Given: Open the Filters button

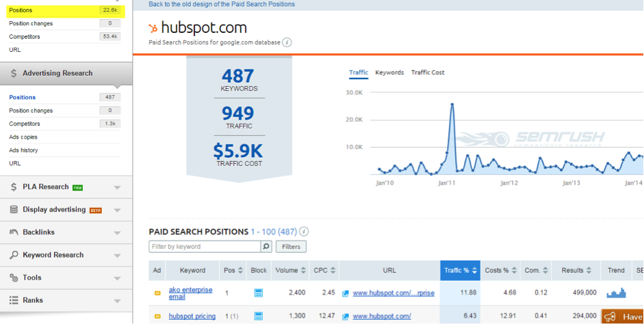Looking at the screenshot, I should pos(292,246).
